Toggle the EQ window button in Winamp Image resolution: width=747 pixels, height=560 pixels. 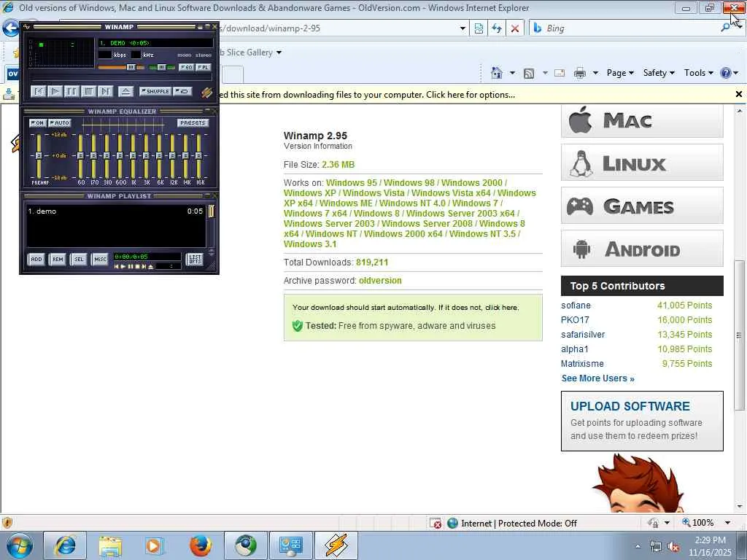tap(186, 68)
